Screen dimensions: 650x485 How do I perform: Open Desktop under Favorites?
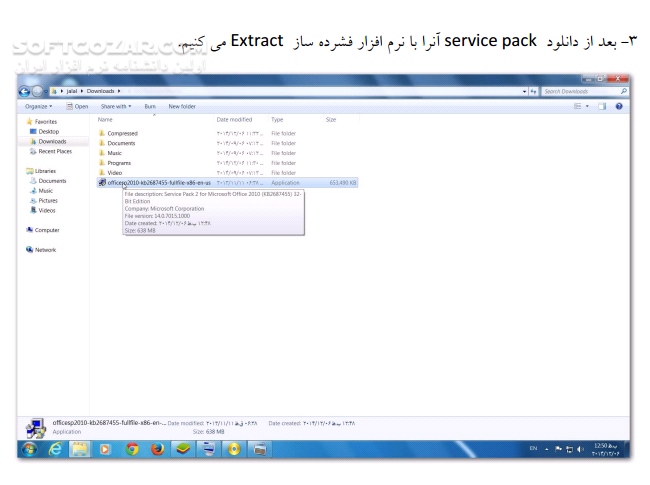pyautogui.click(x=45, y=131)
